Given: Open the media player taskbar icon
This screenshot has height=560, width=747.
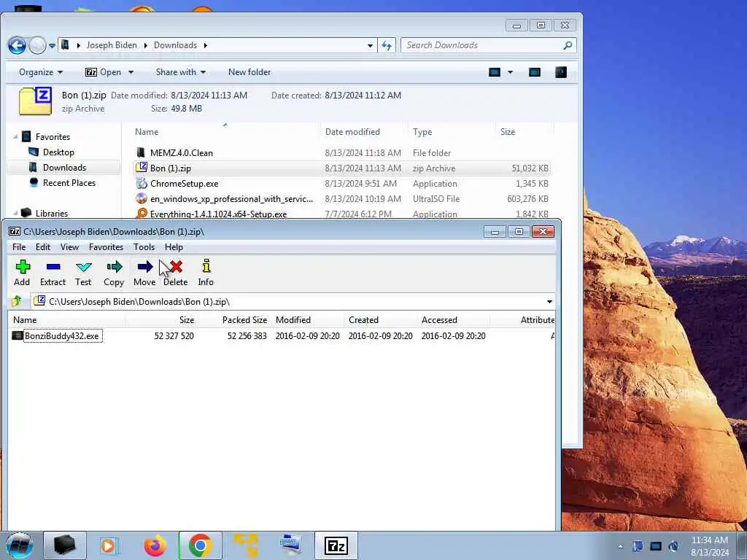Looking at the screenshot, I should [x=109, y=545].
